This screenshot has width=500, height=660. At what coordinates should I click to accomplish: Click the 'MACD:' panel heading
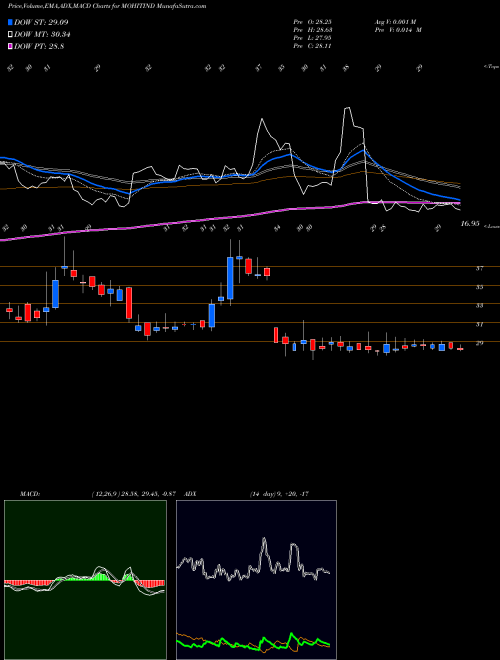coord(30,494)
